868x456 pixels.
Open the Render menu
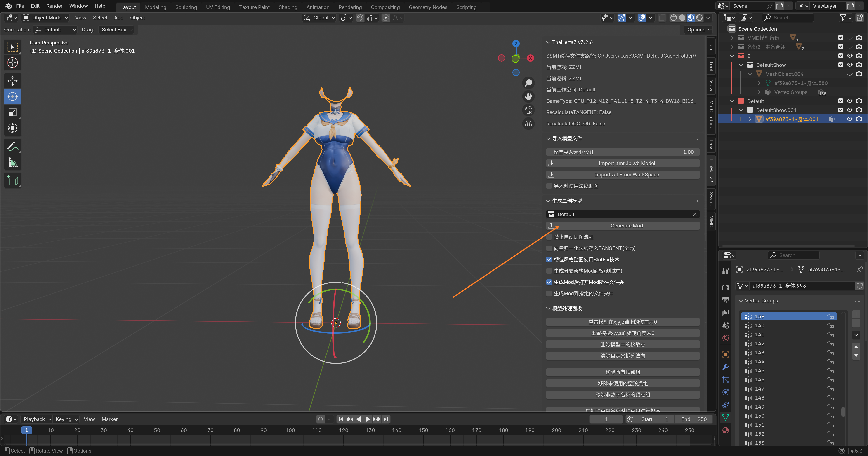click(x=54, y=6)
